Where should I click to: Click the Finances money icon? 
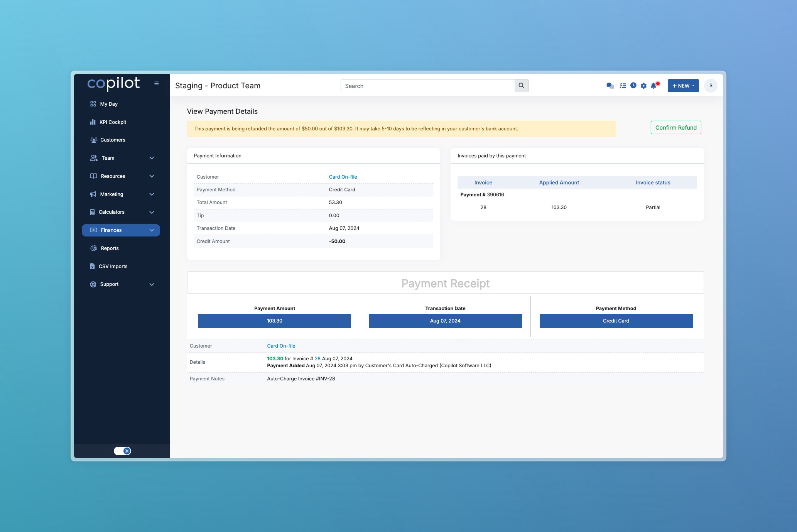(93, 230)
